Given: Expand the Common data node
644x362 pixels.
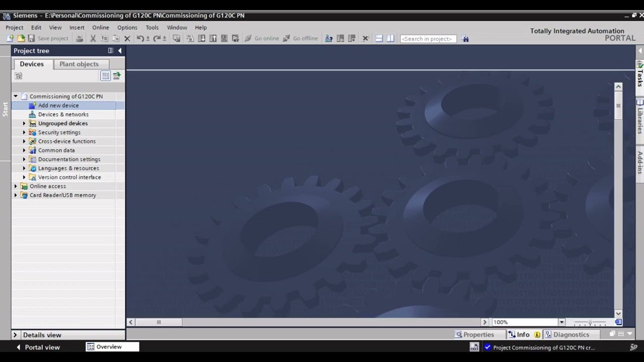Looking at the screenshot, I should (x=24, y=150).
